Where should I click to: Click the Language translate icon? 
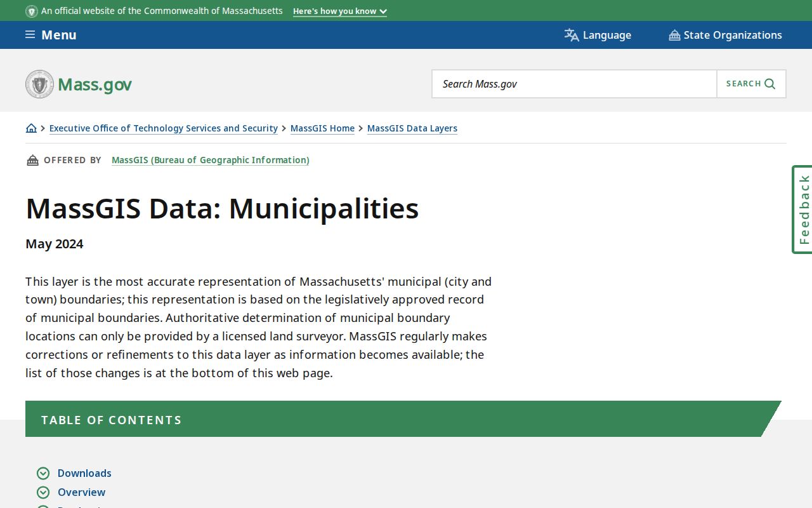point(572,35)
